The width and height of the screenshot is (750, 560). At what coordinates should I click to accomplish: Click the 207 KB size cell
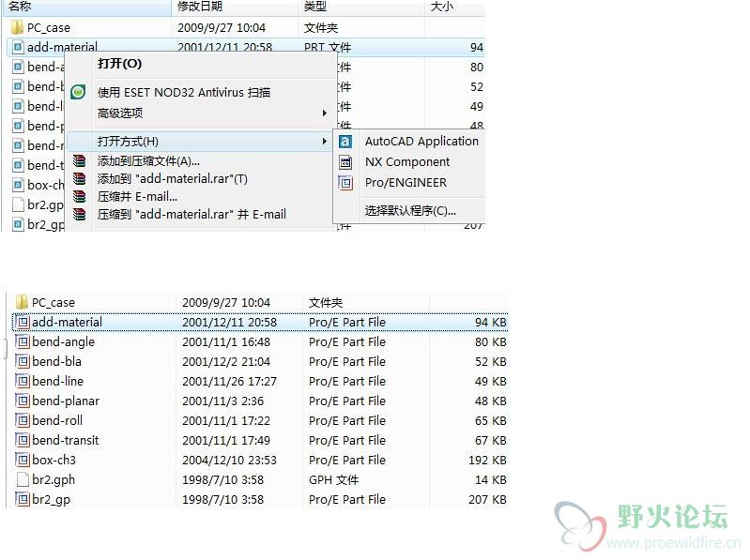click(x=487, y=499)
